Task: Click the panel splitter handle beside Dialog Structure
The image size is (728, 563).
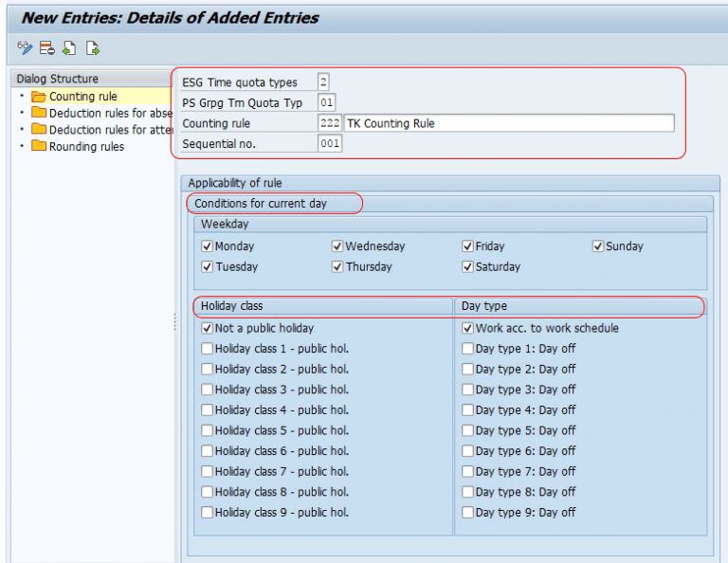Action: coord(175,321)
